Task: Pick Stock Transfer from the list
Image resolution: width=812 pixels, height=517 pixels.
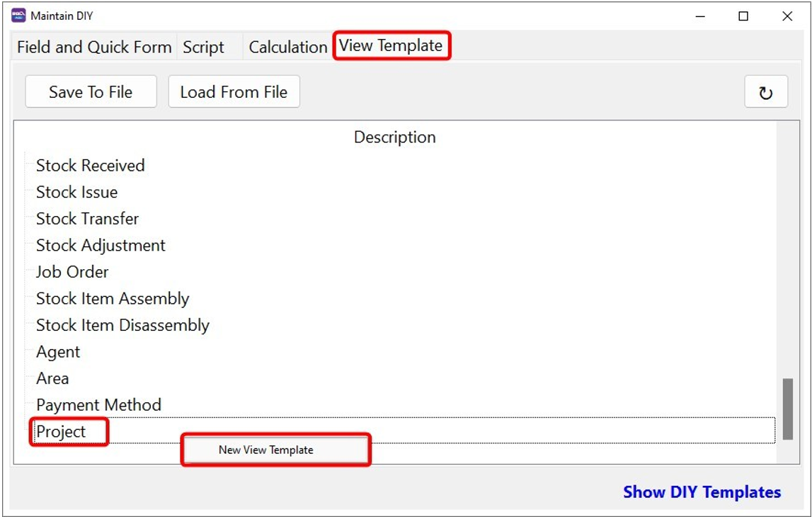Action: [88, 219]
